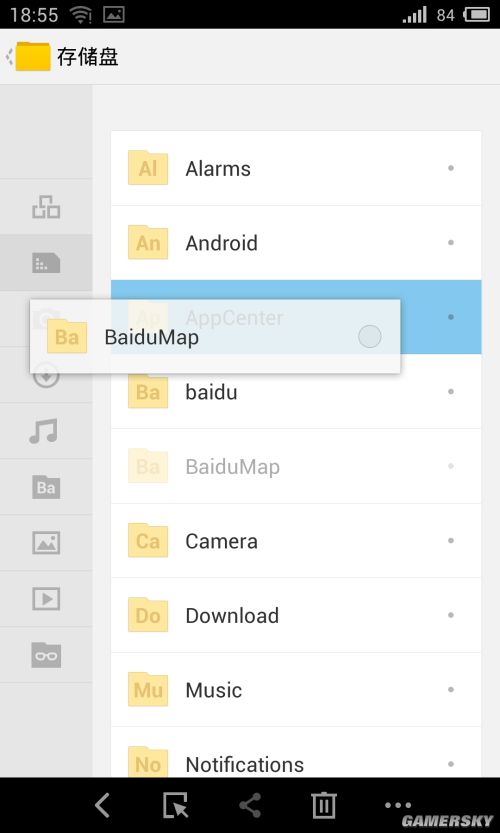Toggle the selection dot for Camera
Screen dimensions: 500x833
coord(451,540)
